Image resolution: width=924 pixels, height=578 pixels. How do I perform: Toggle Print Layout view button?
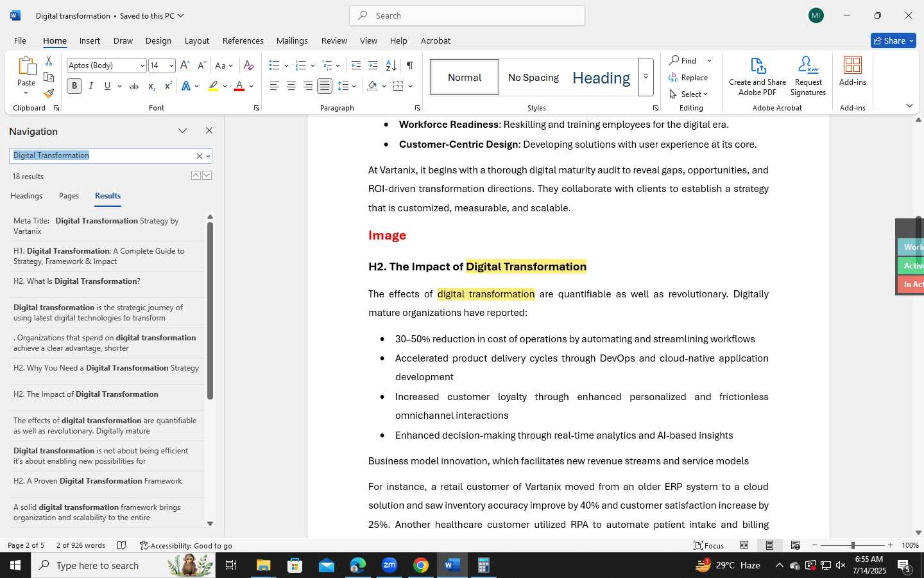[x=769, y=545]
